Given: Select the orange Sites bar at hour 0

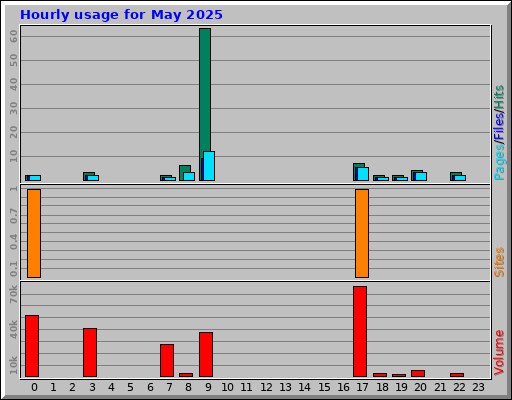Looking at the screenshot, I should pos(34,233).
